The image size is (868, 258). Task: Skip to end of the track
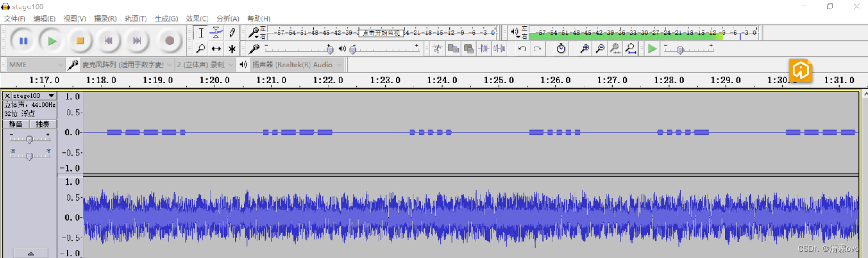tap(137, 41)
